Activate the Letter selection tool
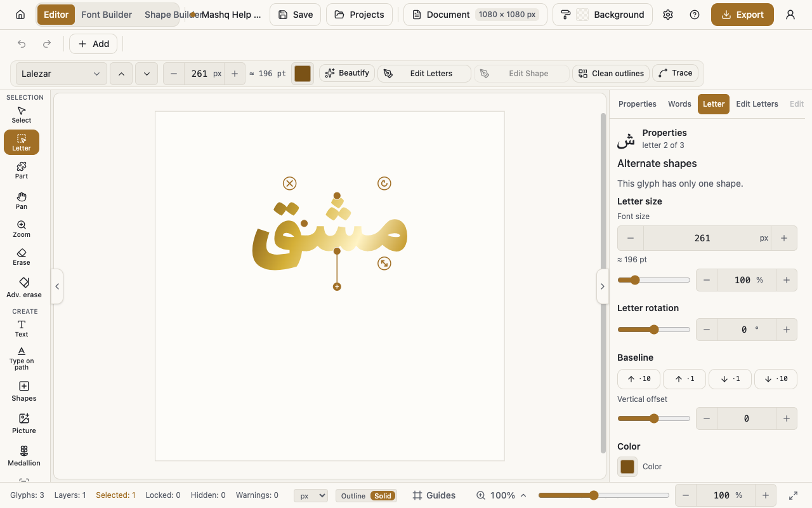Viewport: 812px width, 508px height. click(x=22, y=142)
